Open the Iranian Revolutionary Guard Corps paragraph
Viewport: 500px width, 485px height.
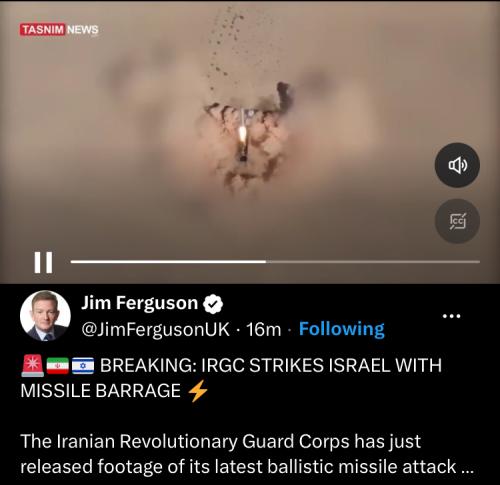click(x=247, y=454)
